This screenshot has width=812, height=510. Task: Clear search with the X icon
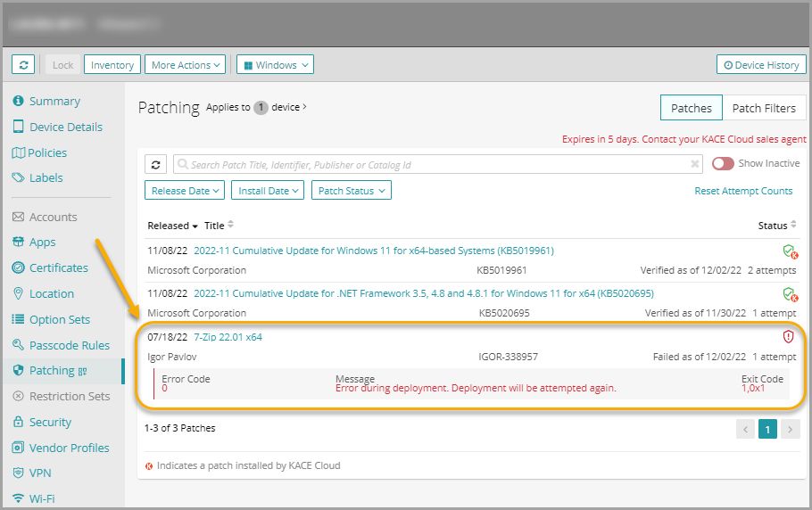[x=695, y=165]
